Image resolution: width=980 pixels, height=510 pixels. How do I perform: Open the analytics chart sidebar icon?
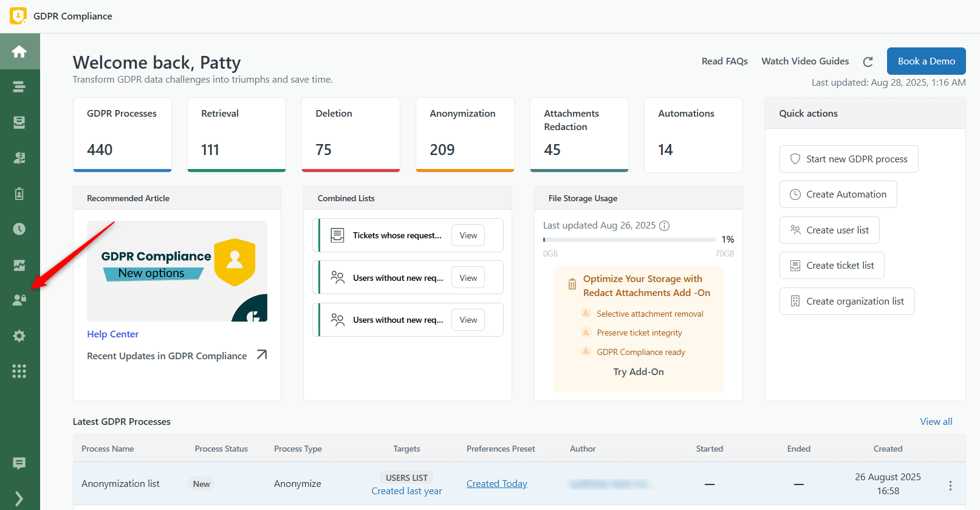pyautogui.click(x=19, y=265)
